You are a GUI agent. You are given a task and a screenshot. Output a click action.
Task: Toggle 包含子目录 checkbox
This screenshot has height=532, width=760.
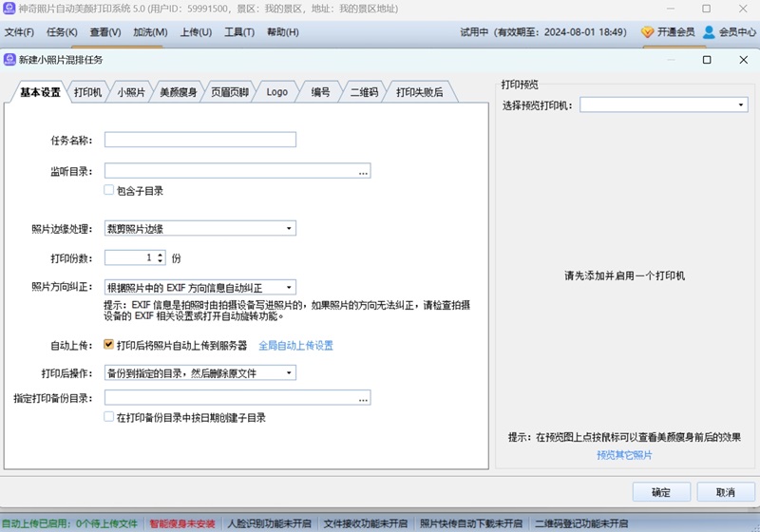click(x=109, y=190)
